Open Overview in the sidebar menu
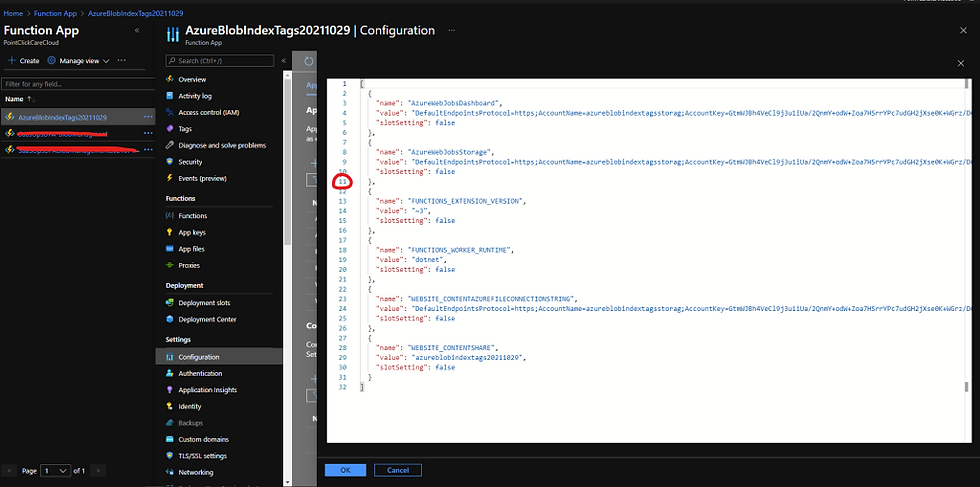Image resolution: width=980 pixels, height=487 pixels. point(192,79)
